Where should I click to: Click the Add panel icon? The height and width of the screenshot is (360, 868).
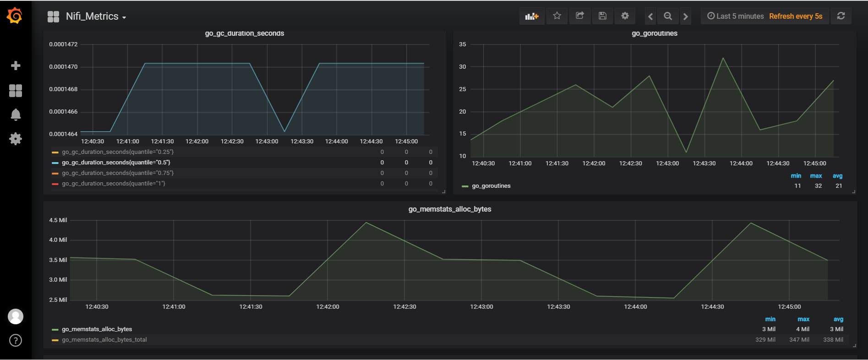point(532,16)
